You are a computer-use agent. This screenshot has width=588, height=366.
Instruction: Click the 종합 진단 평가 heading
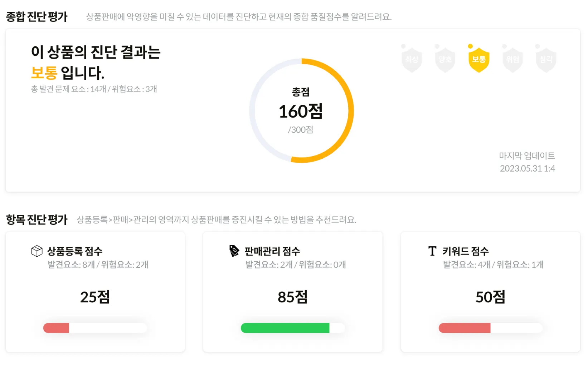click(37, 17)
